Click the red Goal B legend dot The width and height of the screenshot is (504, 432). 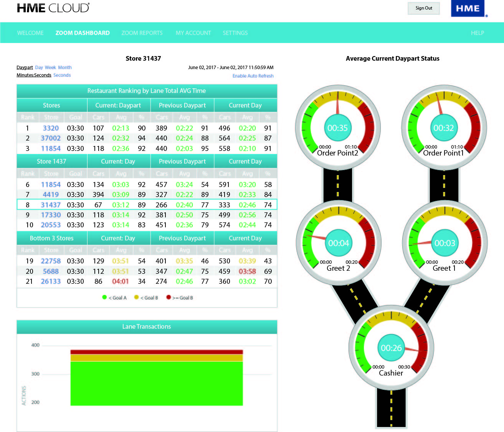[168, 297]
